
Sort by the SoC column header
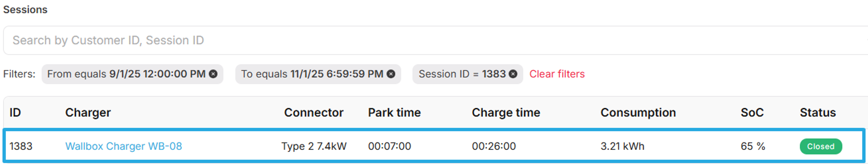[752, 112]
